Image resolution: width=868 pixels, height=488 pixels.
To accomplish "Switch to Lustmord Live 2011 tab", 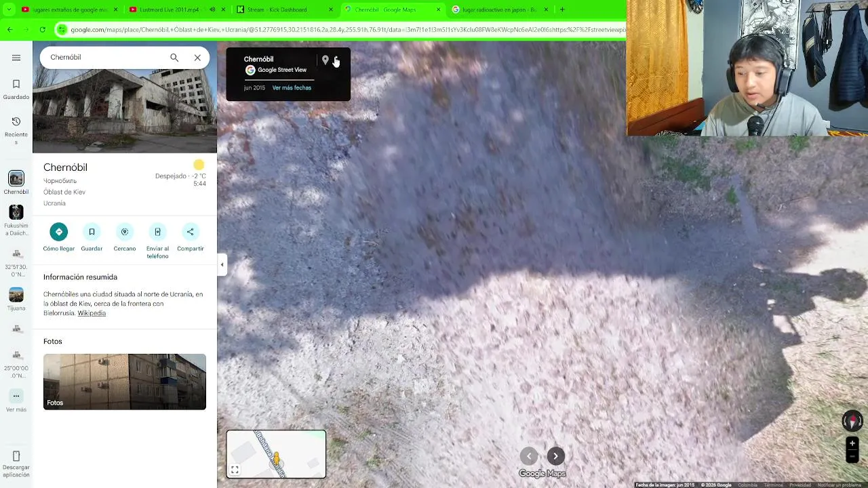I will 170,9.
